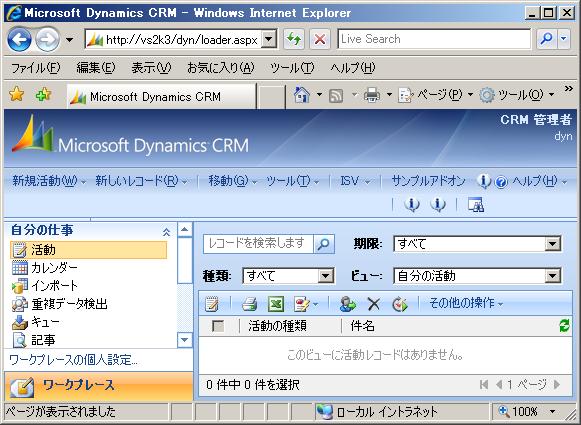Sort by the 活動の種類 column header
This screenshot has height=425, width=581.
click(278, 326)
